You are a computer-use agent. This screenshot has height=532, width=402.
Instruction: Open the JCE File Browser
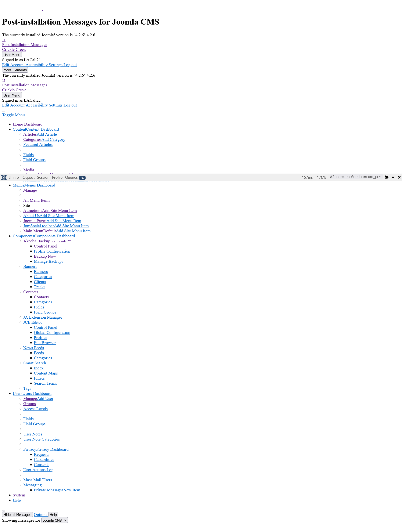tap(45, 343)
